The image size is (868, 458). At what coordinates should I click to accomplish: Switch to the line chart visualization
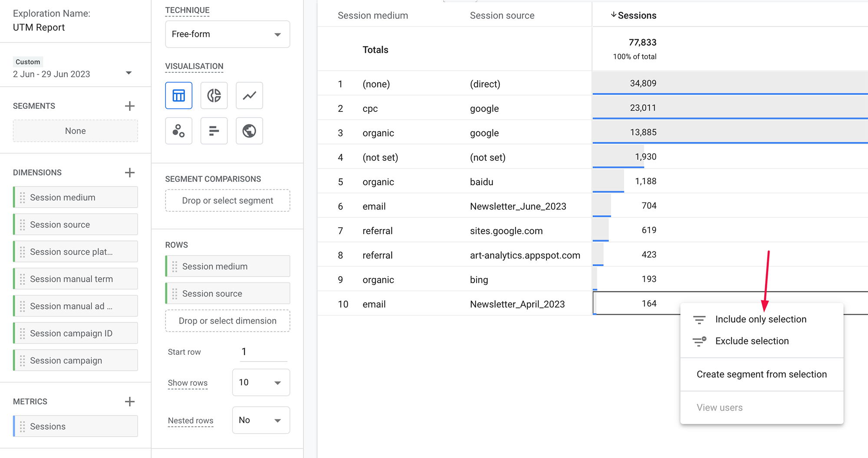[x=249, y=95]
